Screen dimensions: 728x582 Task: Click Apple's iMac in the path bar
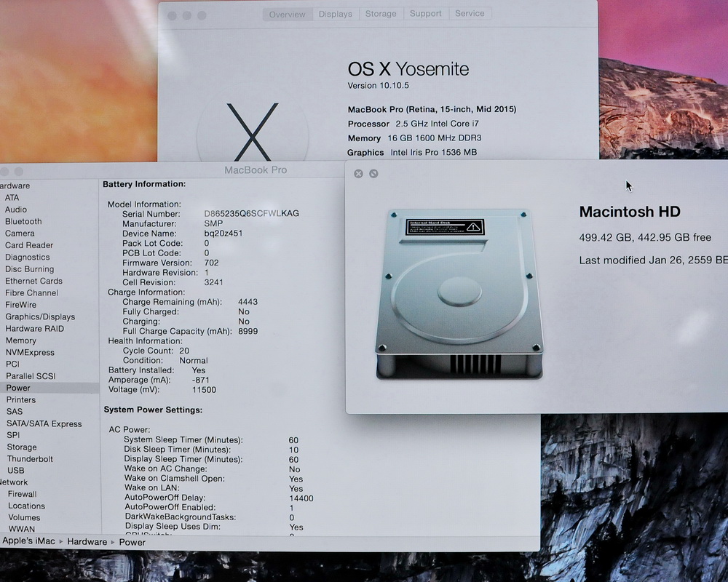pyautogui.click(x=29, y=541)
